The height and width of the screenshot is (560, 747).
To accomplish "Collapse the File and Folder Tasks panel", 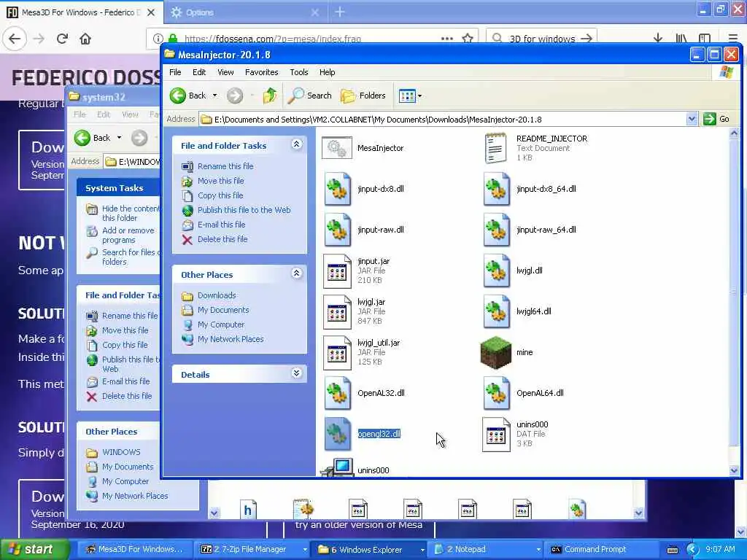I will pos(296,144).
